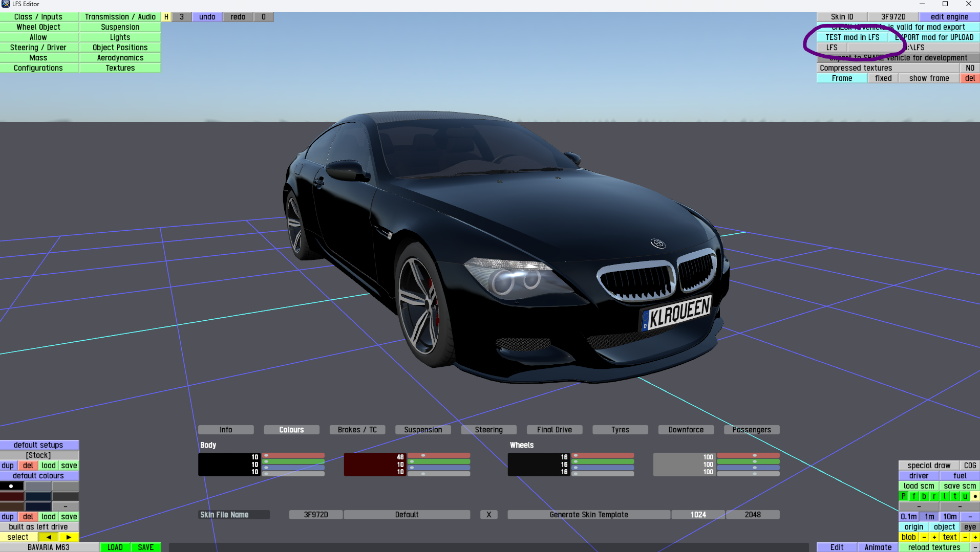This screenshot has width=980, height=552.
Task: Switch to the Downforce tab
Action: (686, 430)
